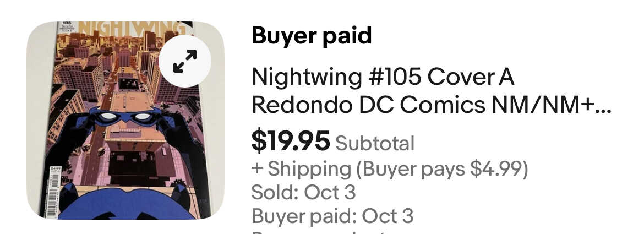This screenshot has width=644, height=234.
Task: Select the $19.95 price amount
Action: pos(290,142)
